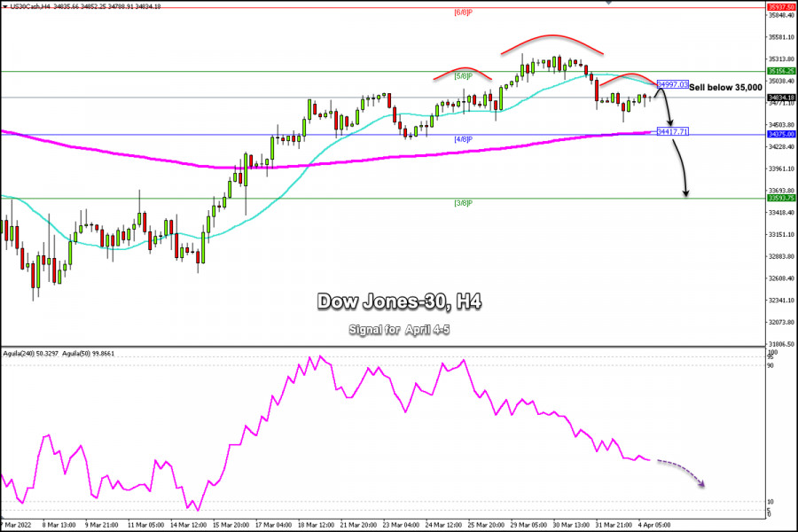Image resolution: width=798 pixels, height=532 pixels.
Task: Click the '30 Mar 13:00' time label
Action: (571, 525)
